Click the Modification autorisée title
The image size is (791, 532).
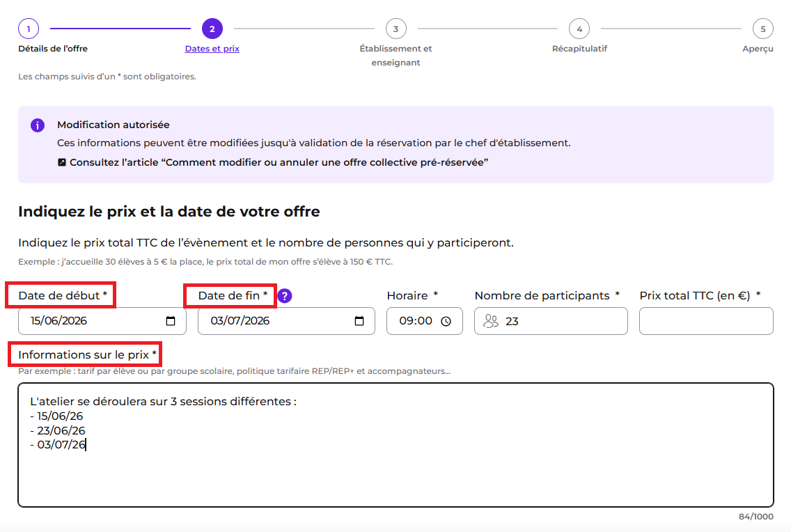(x=113, y=125)
